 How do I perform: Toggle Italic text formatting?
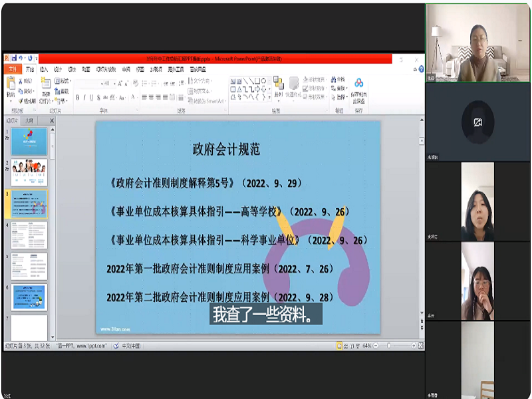85,98
